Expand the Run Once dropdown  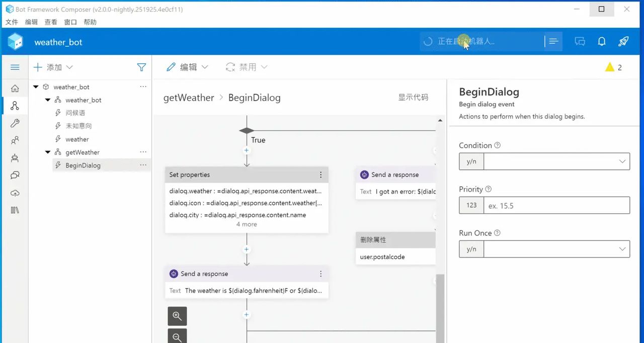pos(556,249)
